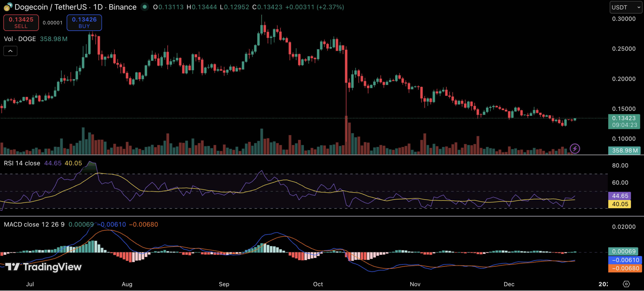
Task: Click the purple RSI value tag 44.65
Action: 619,196
